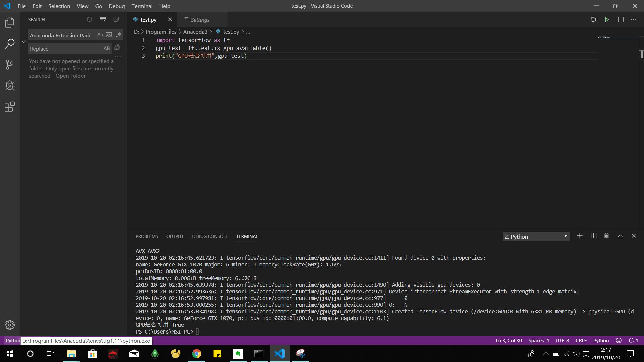Viewport: 644px width, 362px height.
Task: Toggle Match Whole Word option
Action: click(109, 35)
